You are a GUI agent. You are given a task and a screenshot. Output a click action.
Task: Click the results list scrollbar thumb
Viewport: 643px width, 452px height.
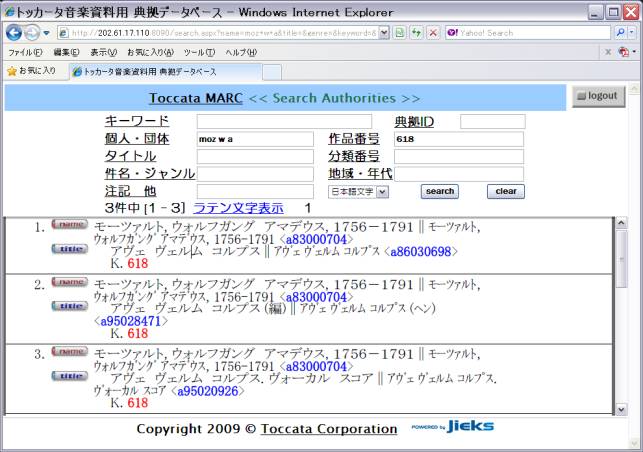pyautogui.click(x=621, y=259)
